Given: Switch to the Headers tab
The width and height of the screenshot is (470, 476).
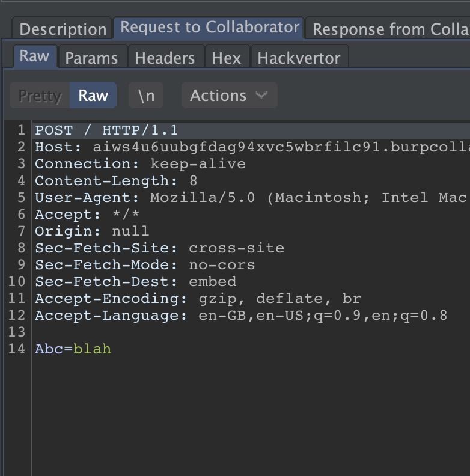Looking at the screenshot, I should pyautogui.click(x=165, y=58).
